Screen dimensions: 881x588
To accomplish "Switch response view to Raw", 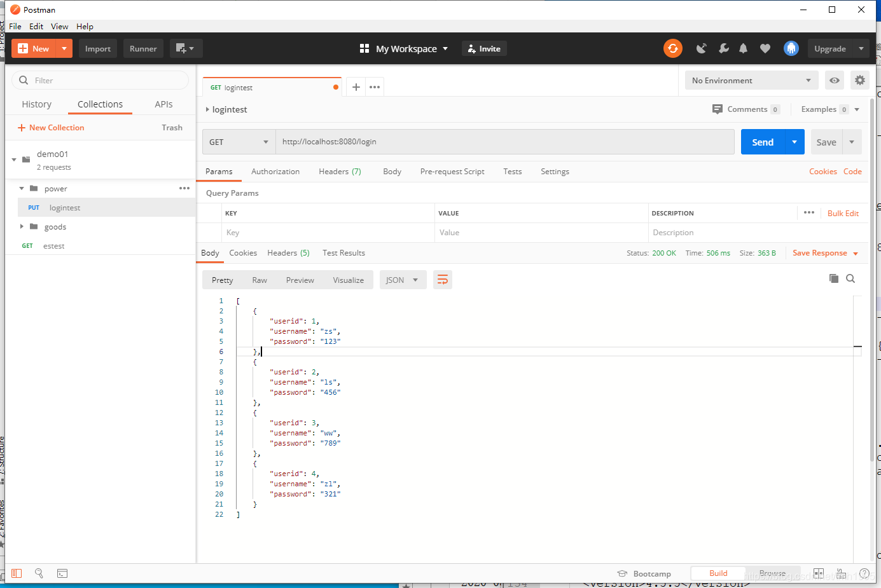I will pyautogui.click(x=260, y=280).
